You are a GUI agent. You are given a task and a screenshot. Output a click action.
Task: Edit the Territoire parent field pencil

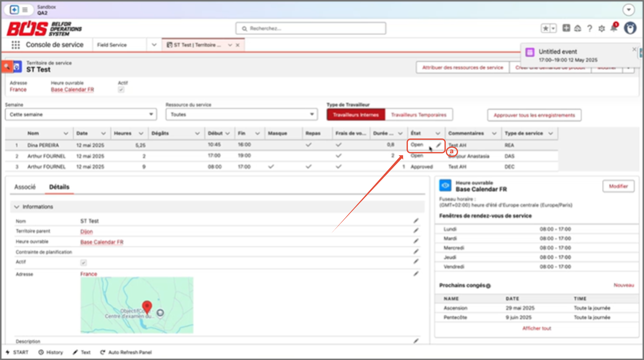tap(416, 231)
